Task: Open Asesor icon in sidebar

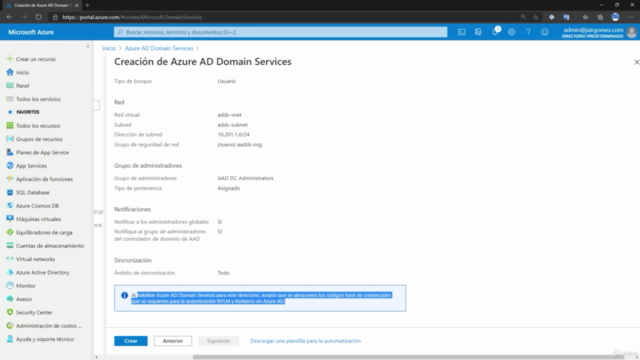Action: 10,299
